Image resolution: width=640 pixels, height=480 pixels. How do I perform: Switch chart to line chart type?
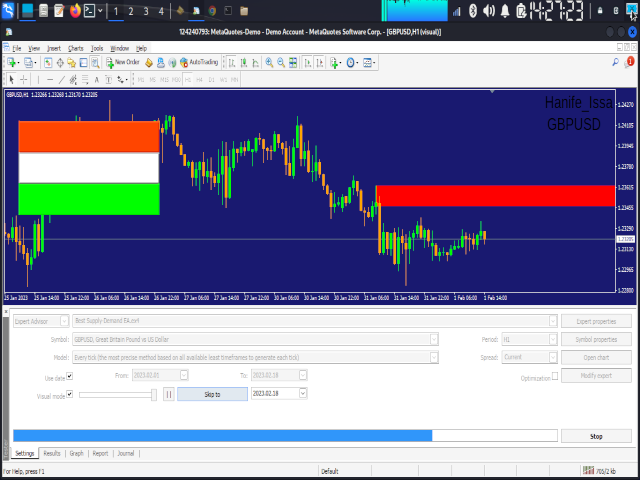(256, 62)
